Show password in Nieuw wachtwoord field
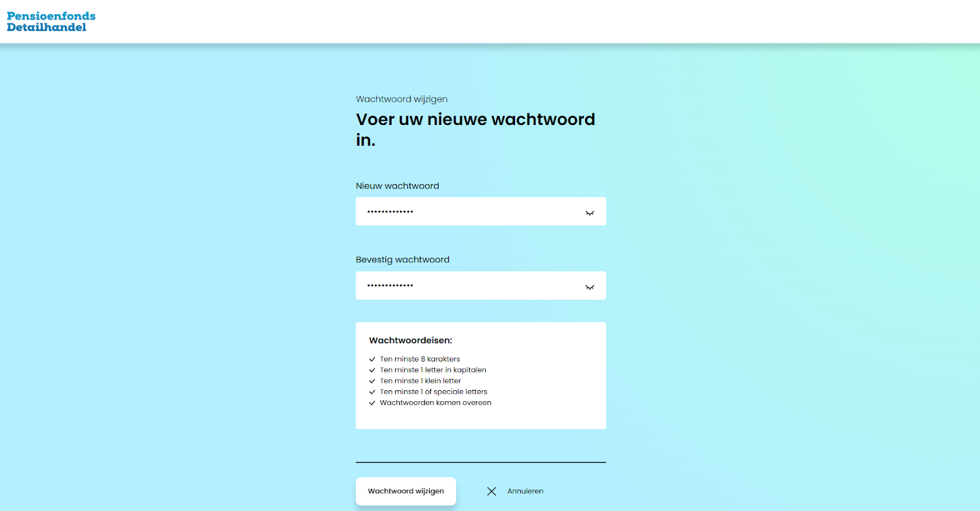 pos(589,213)
